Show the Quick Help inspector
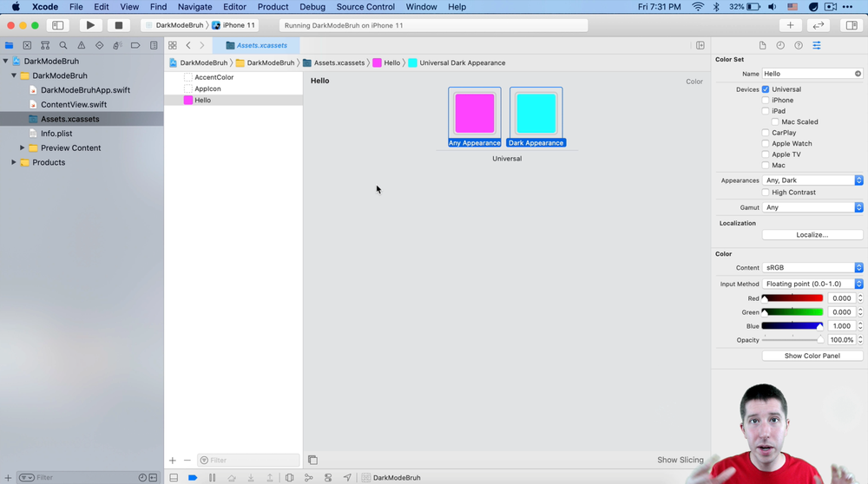Image resolution: width=868 pixels, height=484 pixels. pyautogui.click(x=799, y=45)
